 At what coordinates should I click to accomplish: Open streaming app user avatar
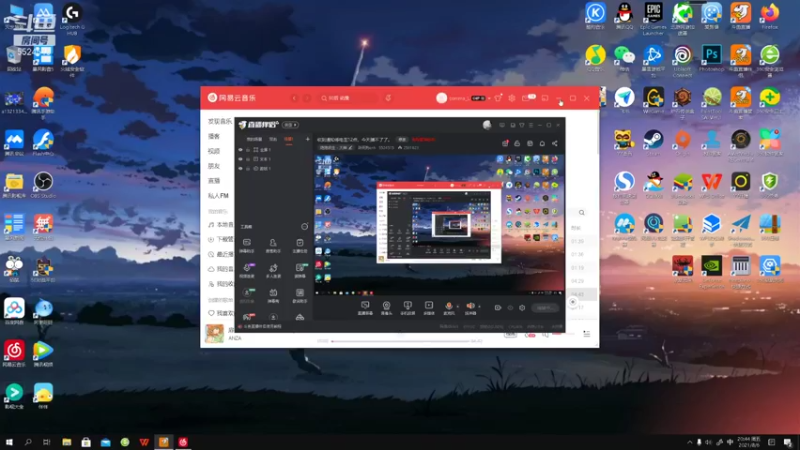tap(487, 125)
